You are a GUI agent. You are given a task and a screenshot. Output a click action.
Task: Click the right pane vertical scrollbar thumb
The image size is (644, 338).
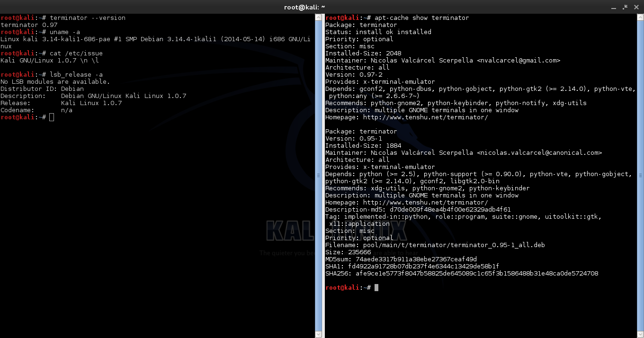pyautogui.click(x=641, y=176)
